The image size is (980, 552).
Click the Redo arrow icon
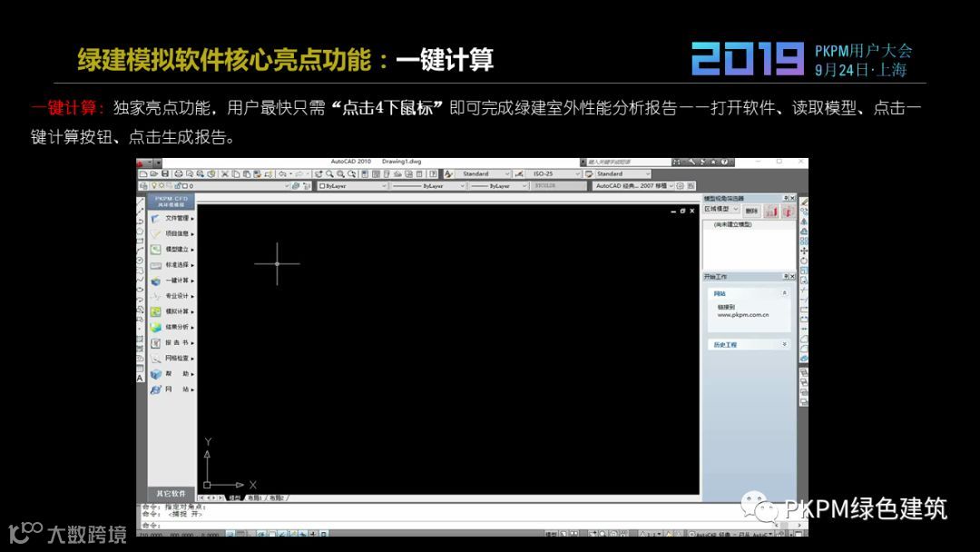(299, 173)
